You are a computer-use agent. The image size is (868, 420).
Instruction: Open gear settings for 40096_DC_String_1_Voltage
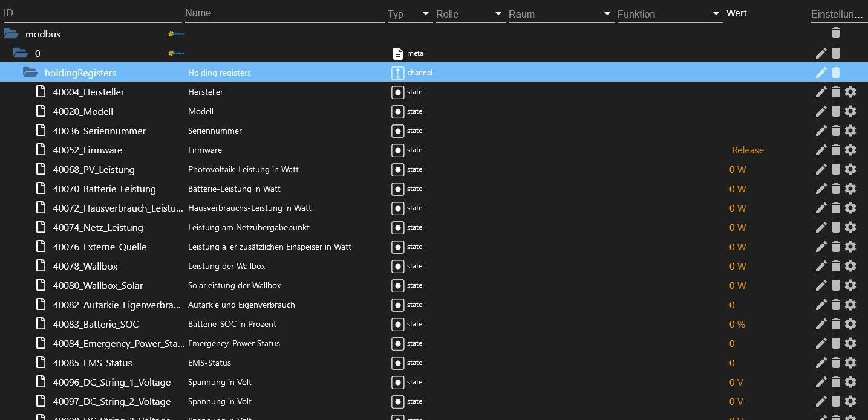[850, 382]
